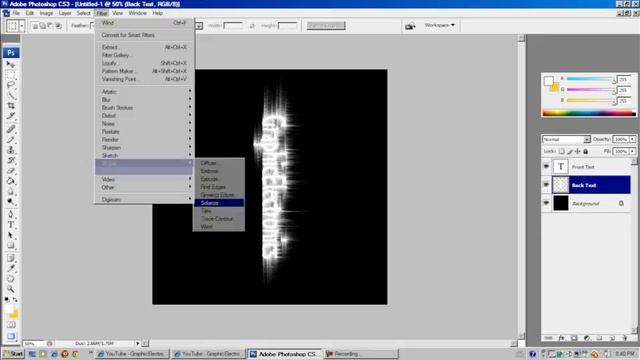Screen dimensions: 640x360
Task: Expand the Render filter submenu
Action: click(x=144, y=140)
